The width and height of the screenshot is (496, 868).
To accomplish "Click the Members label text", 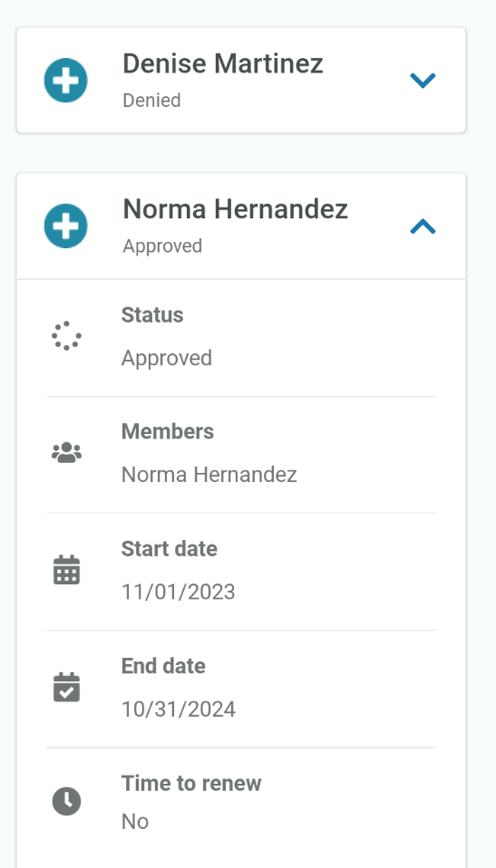I will [x=168, y=431].
